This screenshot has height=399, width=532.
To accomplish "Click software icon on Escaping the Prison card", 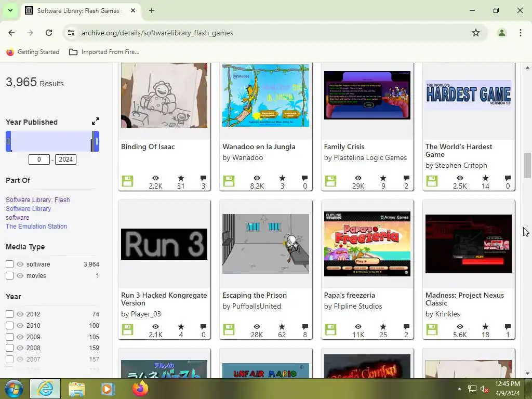I will (229, 329).
